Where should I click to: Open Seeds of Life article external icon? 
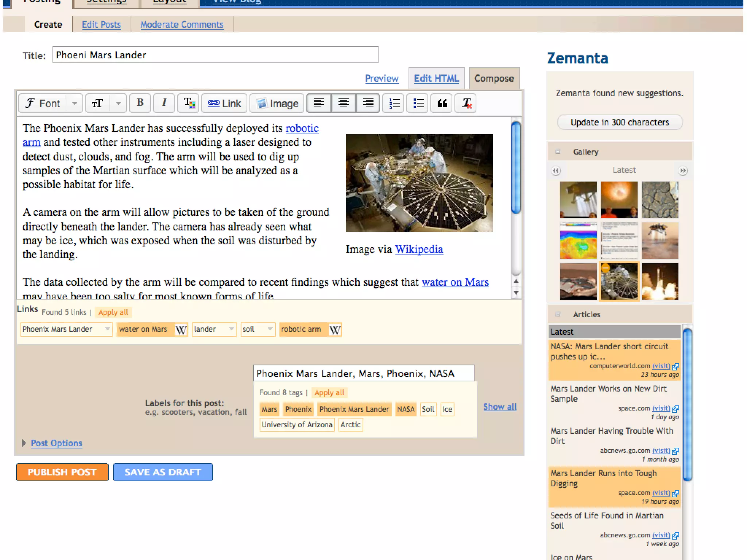coord(676,536)
